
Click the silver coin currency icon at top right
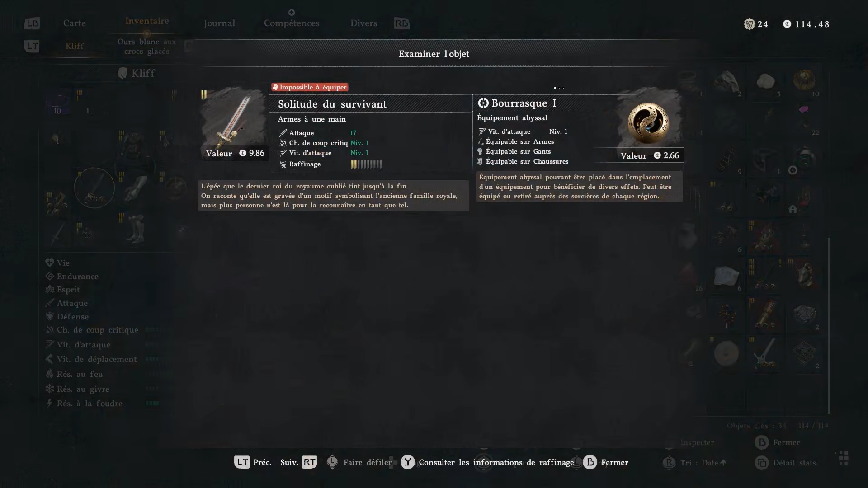pyautogui.click(x=787, y=24)
